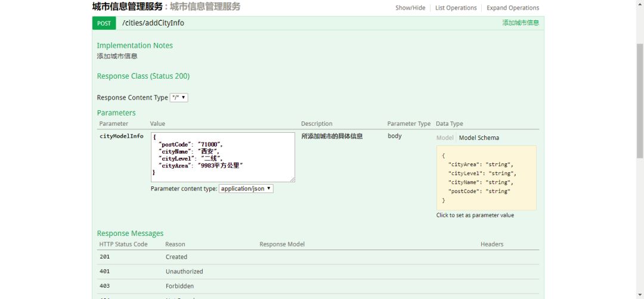Click the yellow model schema JSON box
The height and width of the screenshot is (299, 644).
487,178
